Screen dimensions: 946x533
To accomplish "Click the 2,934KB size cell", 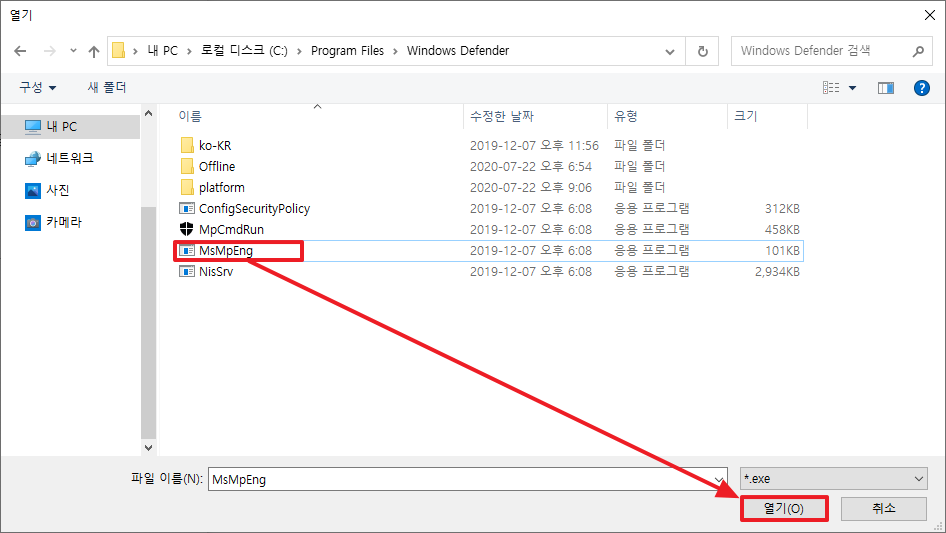I will pyautogui.click(x=777, y=272).
